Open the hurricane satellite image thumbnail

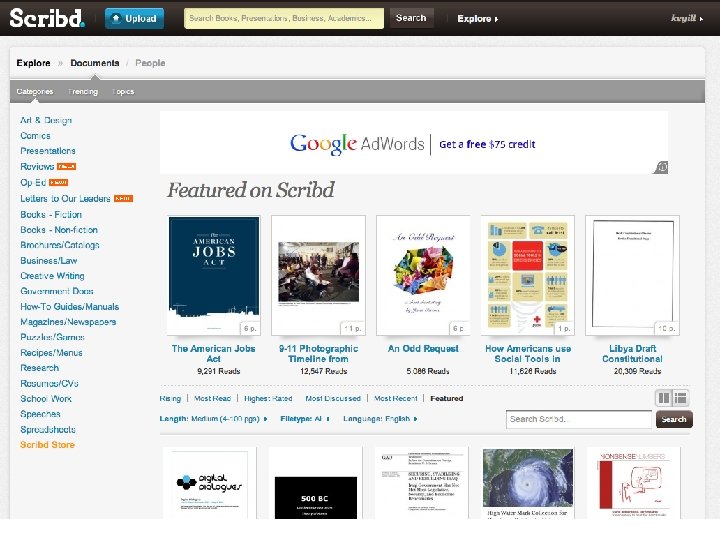coord(528,483)
